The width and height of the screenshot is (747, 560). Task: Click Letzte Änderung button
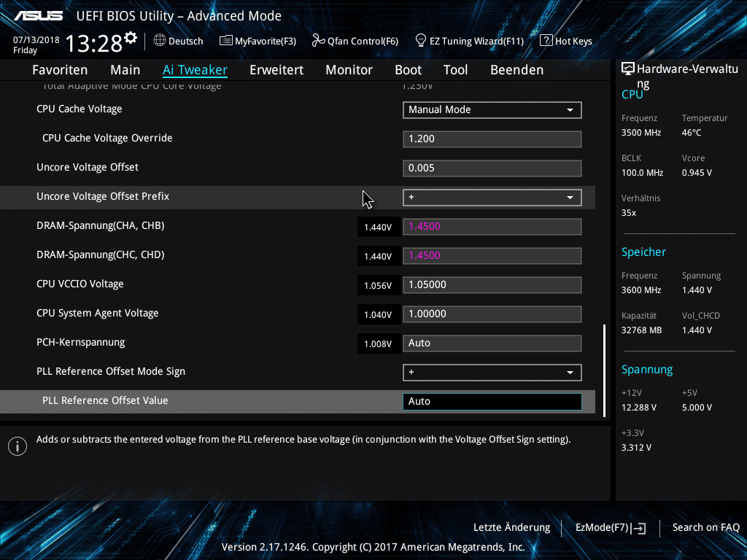(511, 528)
